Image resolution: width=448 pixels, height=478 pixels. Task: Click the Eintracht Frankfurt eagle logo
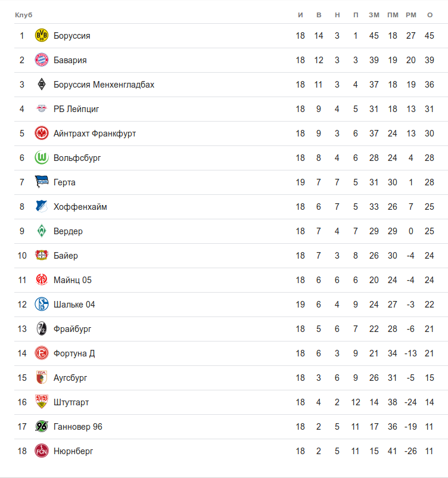click(x=42, y=134)
